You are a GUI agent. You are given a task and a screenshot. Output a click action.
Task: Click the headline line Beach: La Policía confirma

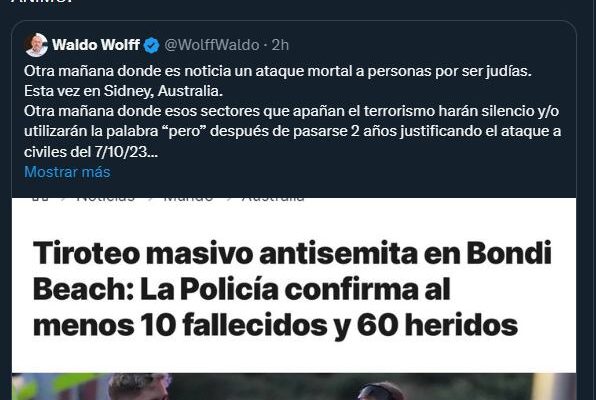click(x=241, y=289)
